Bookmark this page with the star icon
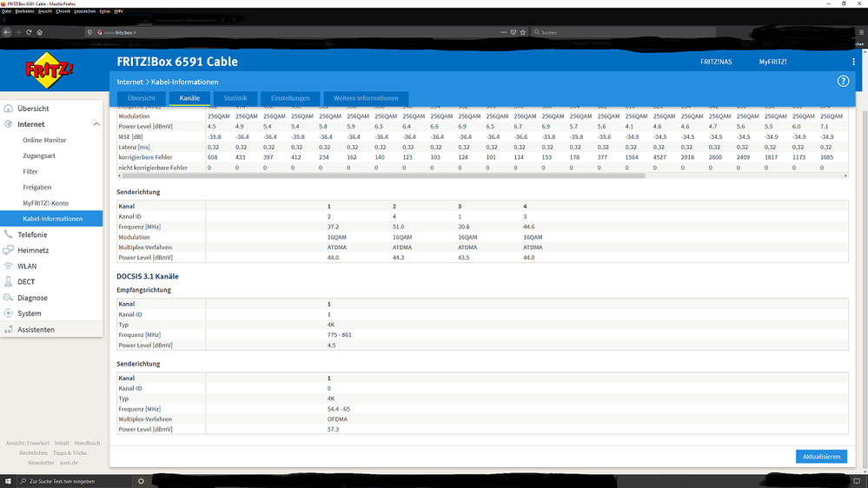 [x=522, y=32]
